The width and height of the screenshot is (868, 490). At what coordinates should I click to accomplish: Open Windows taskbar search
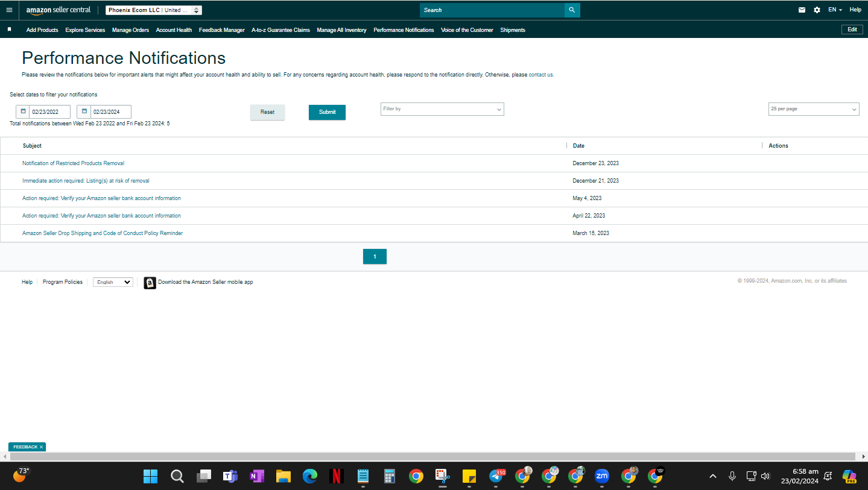coord(177,476)
